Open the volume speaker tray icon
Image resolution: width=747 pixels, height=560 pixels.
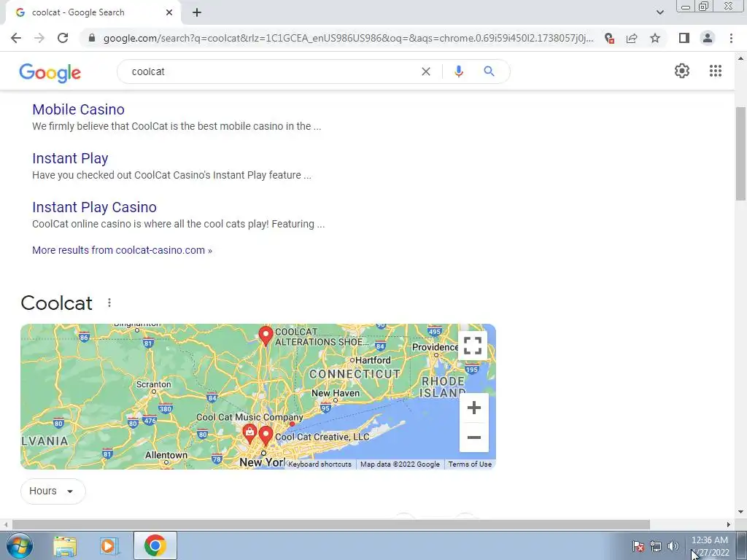[673, 546]
